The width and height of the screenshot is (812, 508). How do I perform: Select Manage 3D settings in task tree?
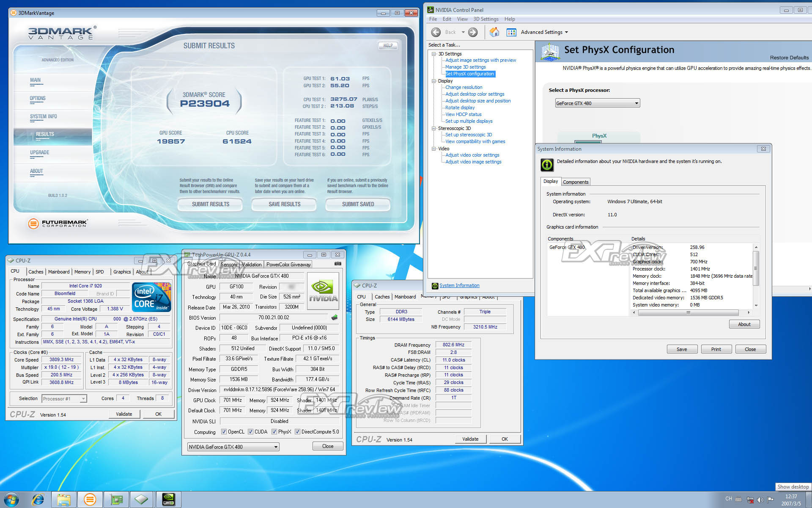click(465, 67)
